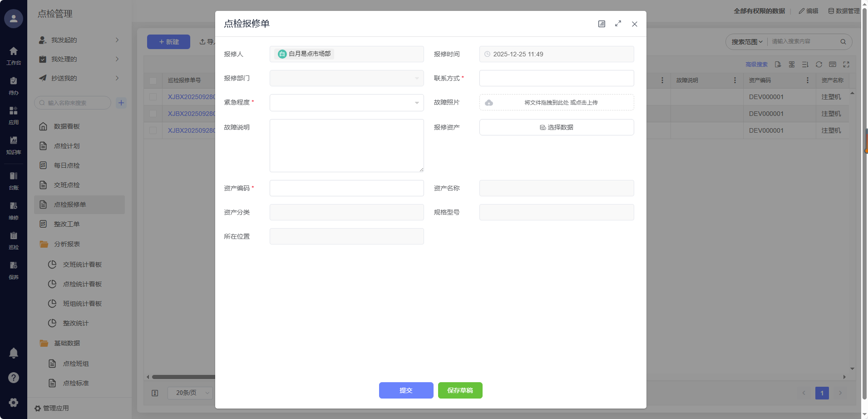Open the help question mark icon
This screenshot has width=868, height=419.
point(14,378)
